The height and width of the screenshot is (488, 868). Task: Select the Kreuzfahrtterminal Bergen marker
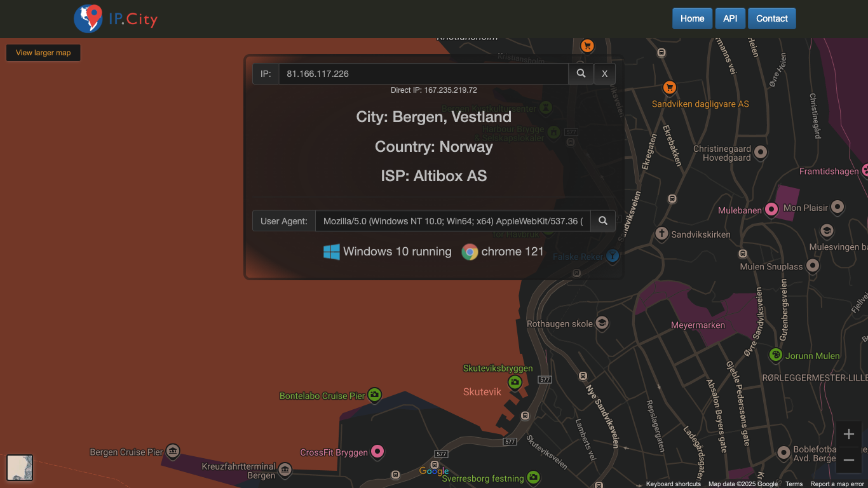point(285,470)
